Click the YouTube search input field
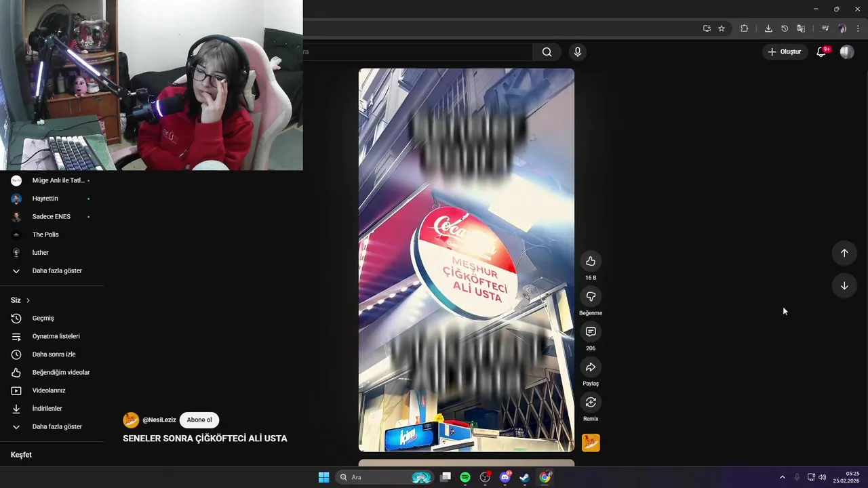Image resolution: width=868 pixels, height=488 pixels. tap(418, 52)
